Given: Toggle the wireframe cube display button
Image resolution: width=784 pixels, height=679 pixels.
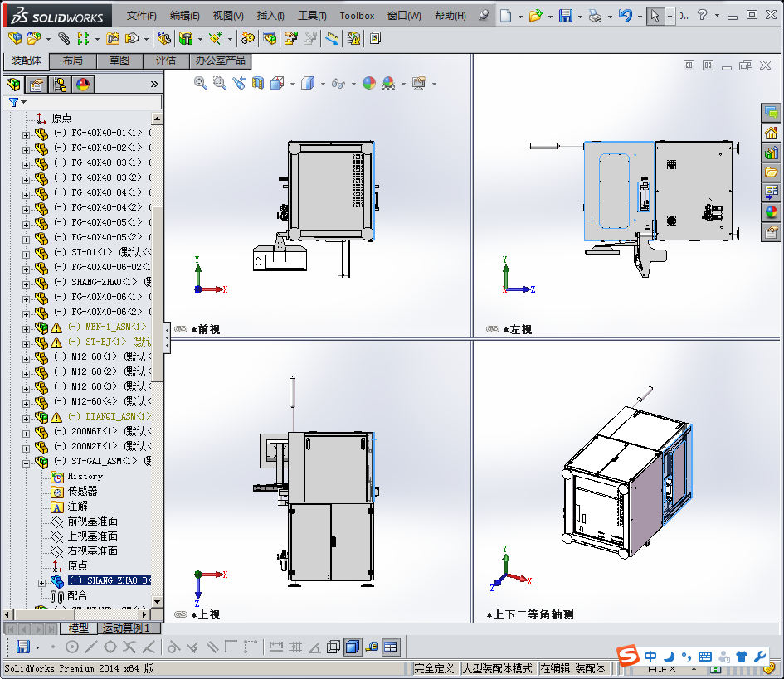Looking at the screenshot, I should [x=334, y=647].
